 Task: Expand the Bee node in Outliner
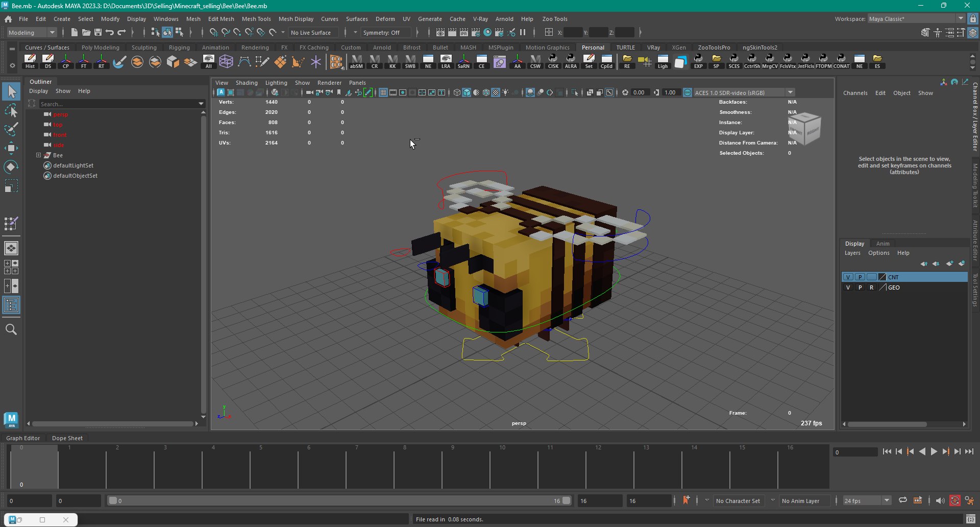point(38,155)
